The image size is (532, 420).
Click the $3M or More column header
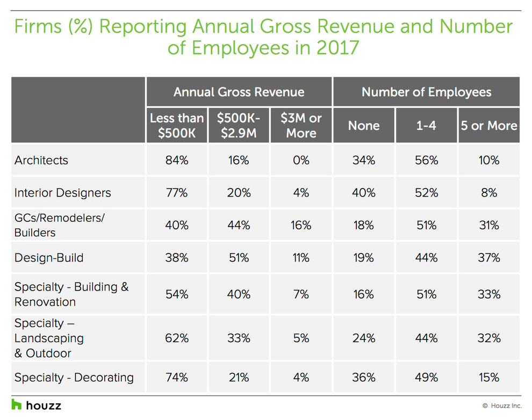(x=301, y=126)
